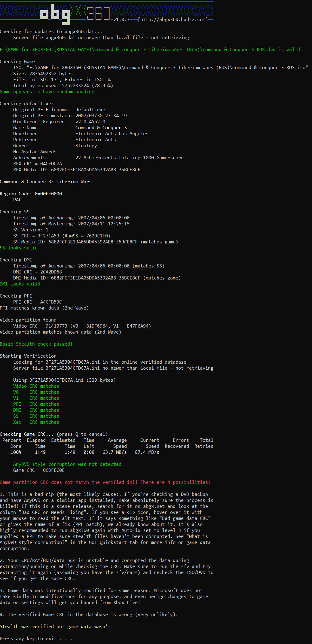
Task: Click Developer value Electronic Arts Los Angeles
Action: tap(112, 134)
